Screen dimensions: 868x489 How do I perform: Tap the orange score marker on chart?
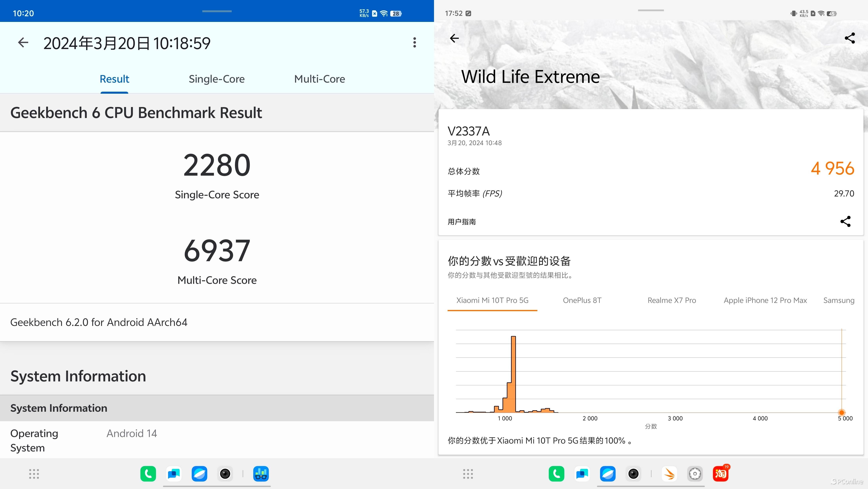841,412
